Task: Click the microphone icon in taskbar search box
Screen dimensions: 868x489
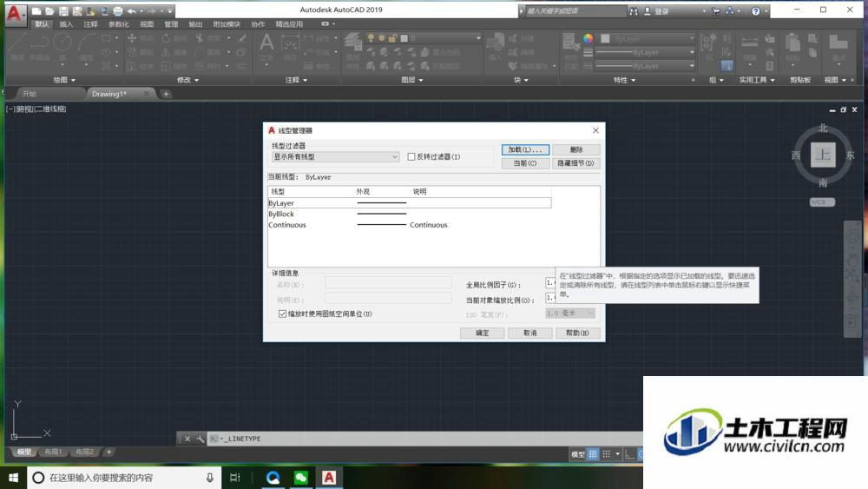Action: [x=210, y=478]
